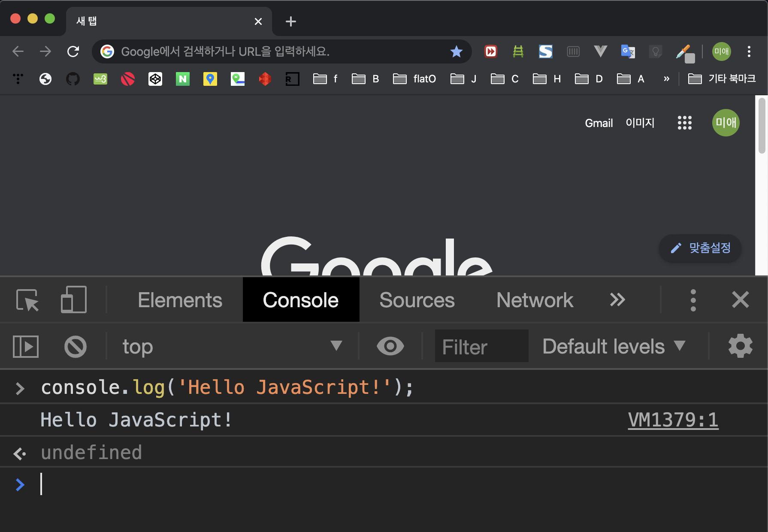Open the Google Translate extension
The height and width of the screenshot is (532, 768).
[628, 51]
